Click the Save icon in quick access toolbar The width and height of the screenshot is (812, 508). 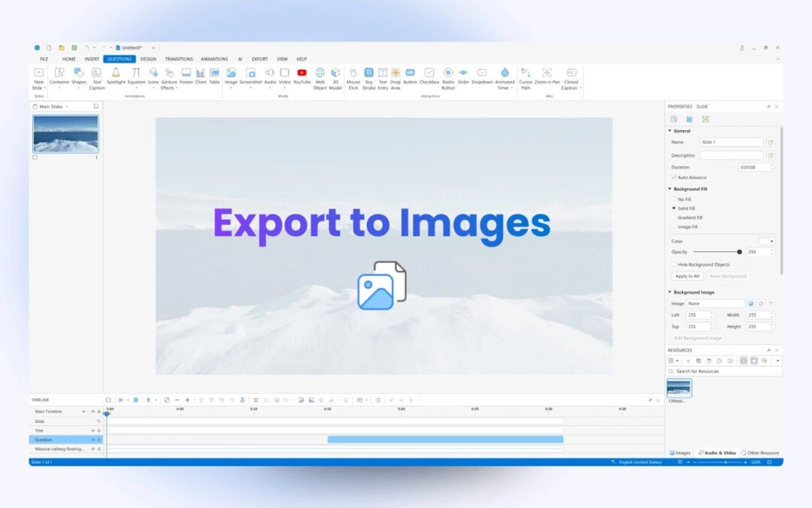(x=74, y=47)
